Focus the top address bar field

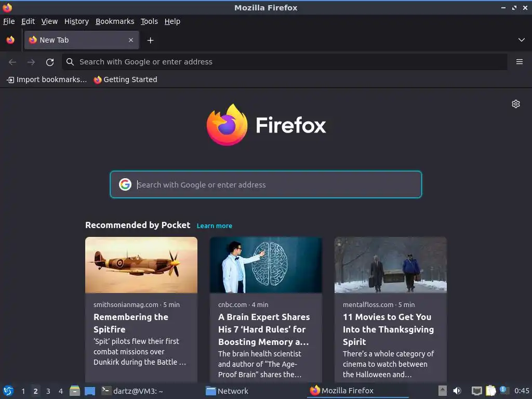point(284,62)
